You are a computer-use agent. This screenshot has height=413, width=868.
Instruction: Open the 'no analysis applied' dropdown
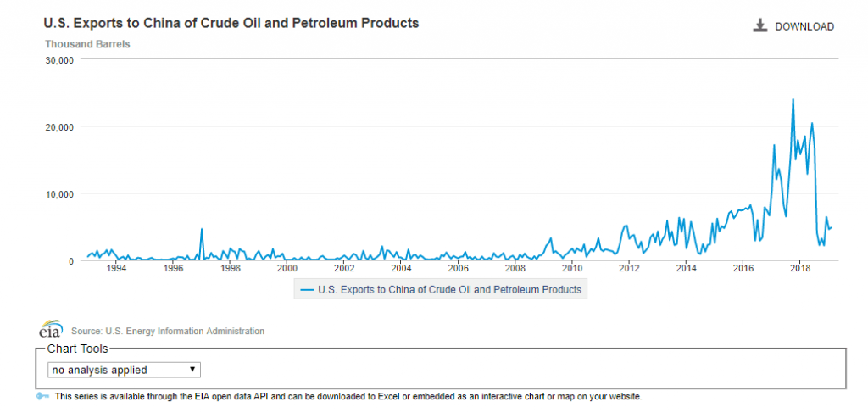click(125, 370)
